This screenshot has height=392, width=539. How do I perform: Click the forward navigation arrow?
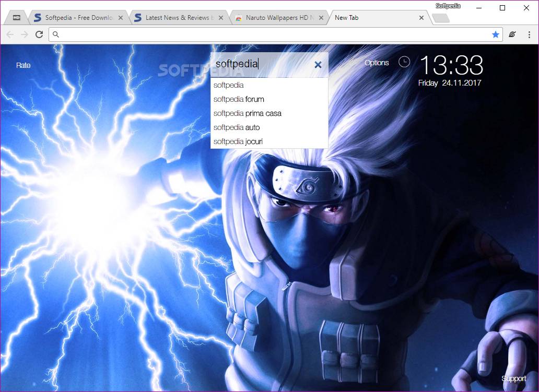[24, 34]
